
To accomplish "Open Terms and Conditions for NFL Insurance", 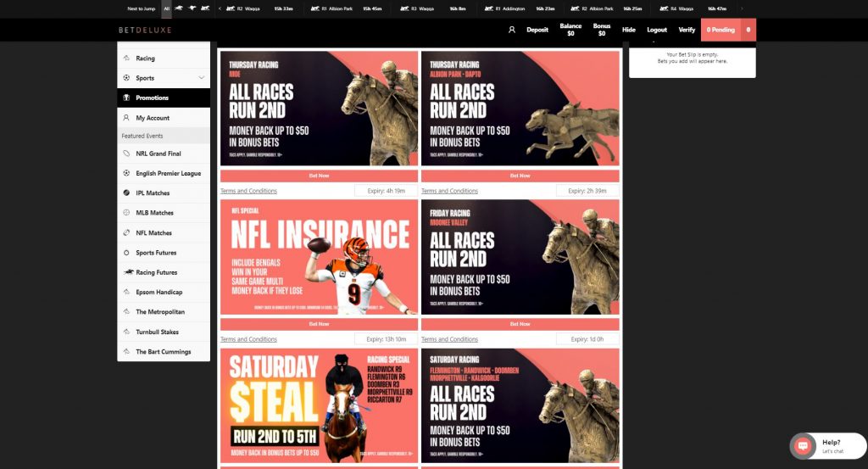I will (x=248, y=339).
